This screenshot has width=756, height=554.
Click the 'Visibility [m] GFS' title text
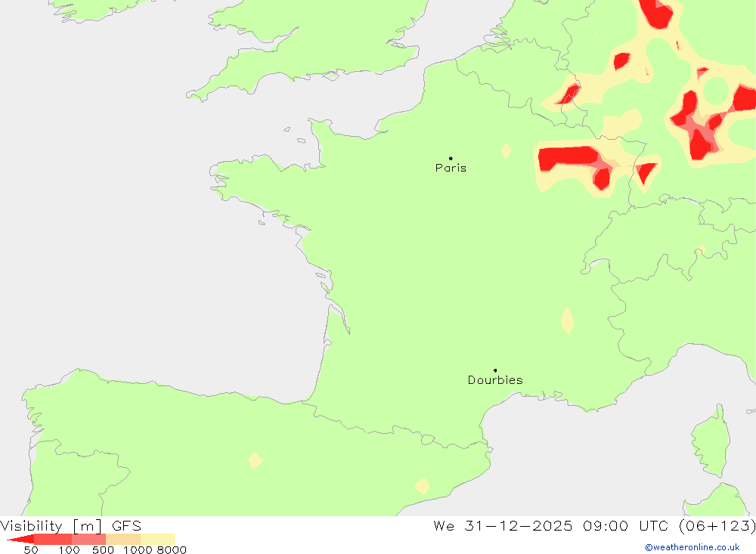tap(71, 525)
